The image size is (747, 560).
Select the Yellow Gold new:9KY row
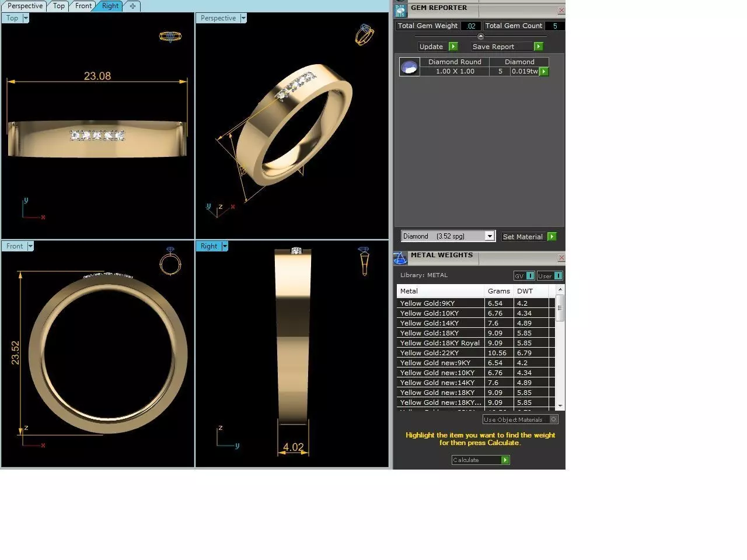pyautogui.click(x=476, y=363)
